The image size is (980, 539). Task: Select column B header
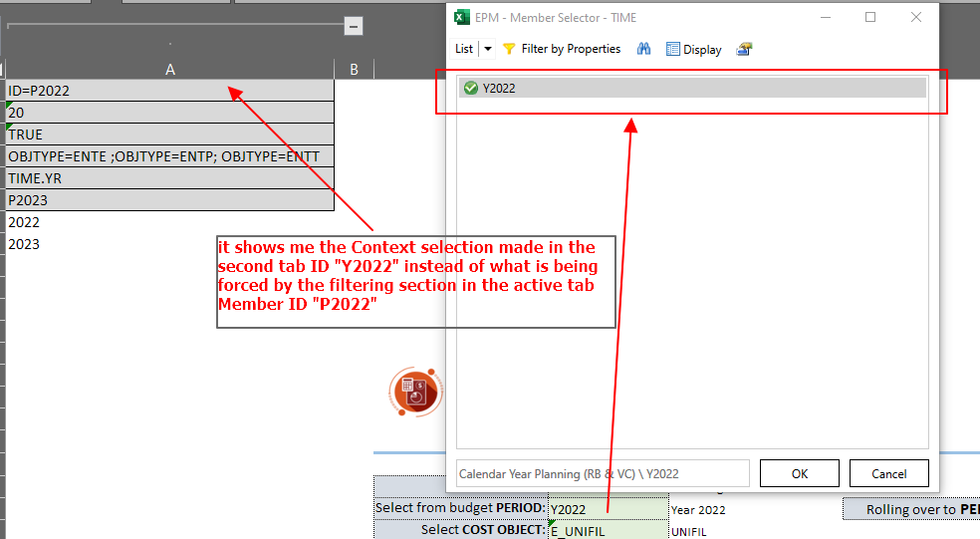tap(354, 70)
